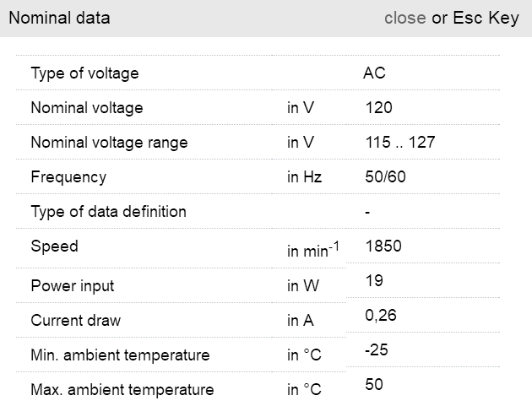Select the 50/60 frequency value
Screen dimensions: 532x417
(x=386, y=177)
